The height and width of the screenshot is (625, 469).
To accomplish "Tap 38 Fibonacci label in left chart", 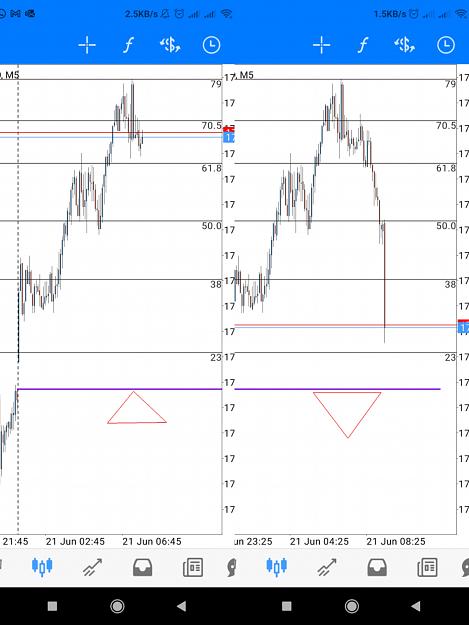I will point(216,284).
